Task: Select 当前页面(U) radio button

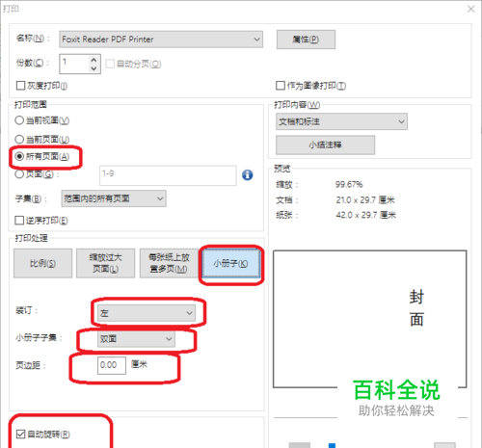Action: click(19, 139)
